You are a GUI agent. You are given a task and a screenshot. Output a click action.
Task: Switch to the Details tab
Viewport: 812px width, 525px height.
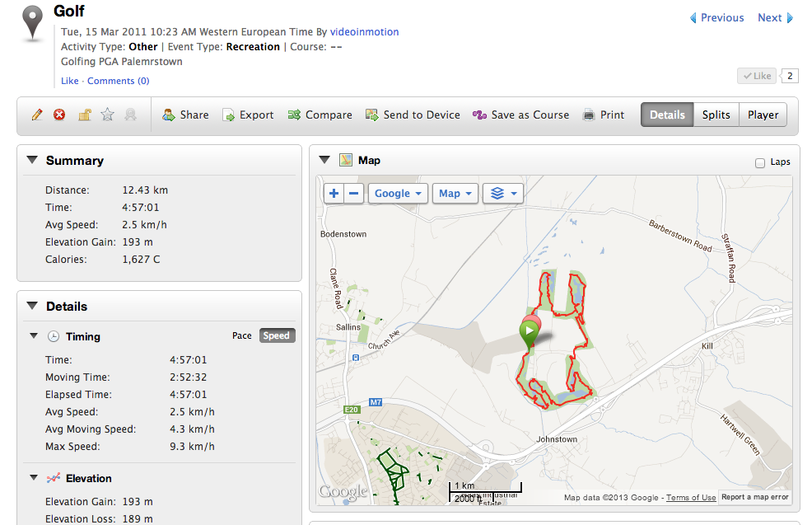(667, 115)
